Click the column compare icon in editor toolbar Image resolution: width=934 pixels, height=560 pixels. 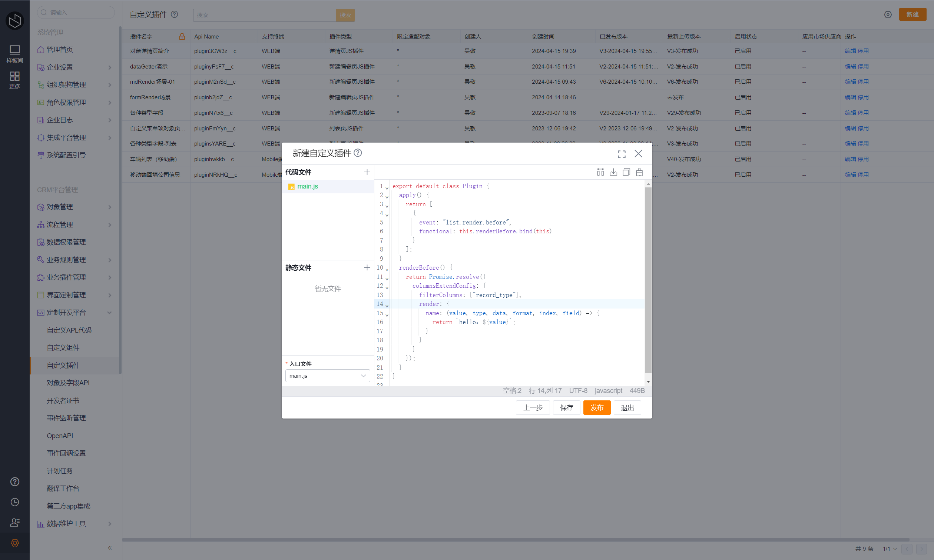[600, 172]
